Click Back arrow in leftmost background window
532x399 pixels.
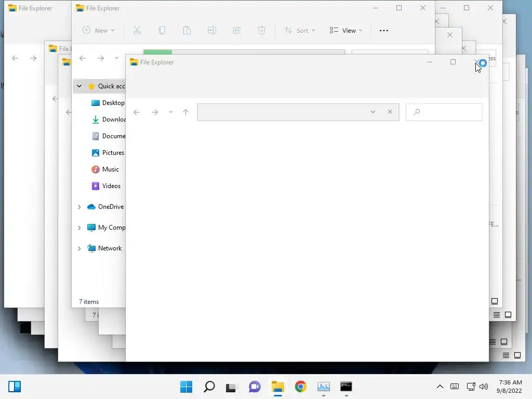click(x=15, y=58)
